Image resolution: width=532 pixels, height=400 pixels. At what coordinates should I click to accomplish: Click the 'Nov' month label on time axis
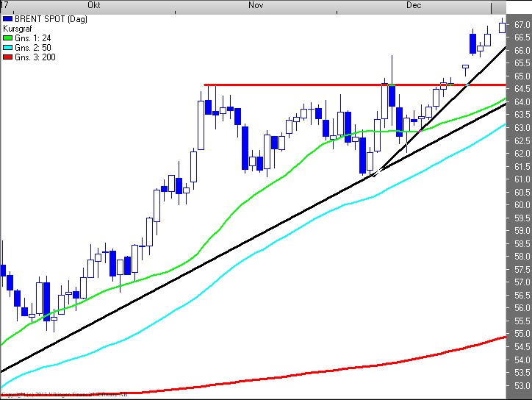click(x=256, y=5)
